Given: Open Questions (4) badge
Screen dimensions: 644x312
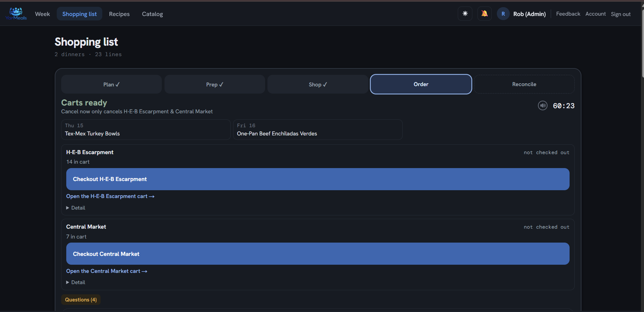Looking at the screenshot, I should point(81,300).
